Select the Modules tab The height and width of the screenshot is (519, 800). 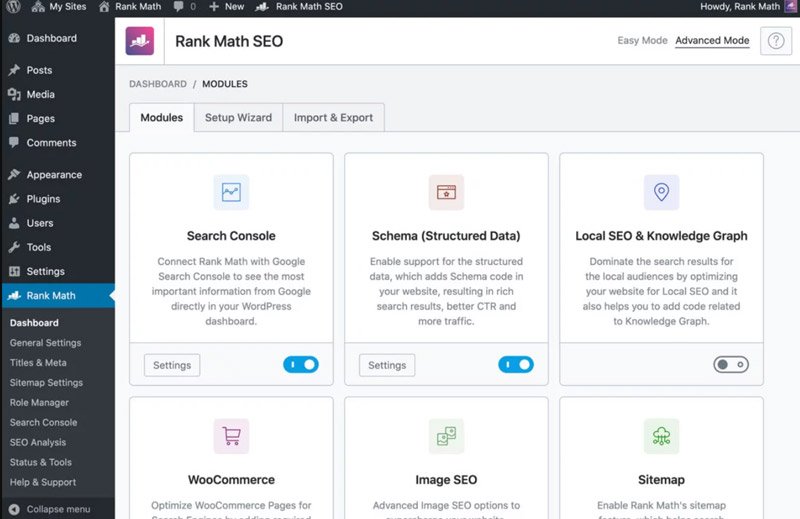pos(161,117)
